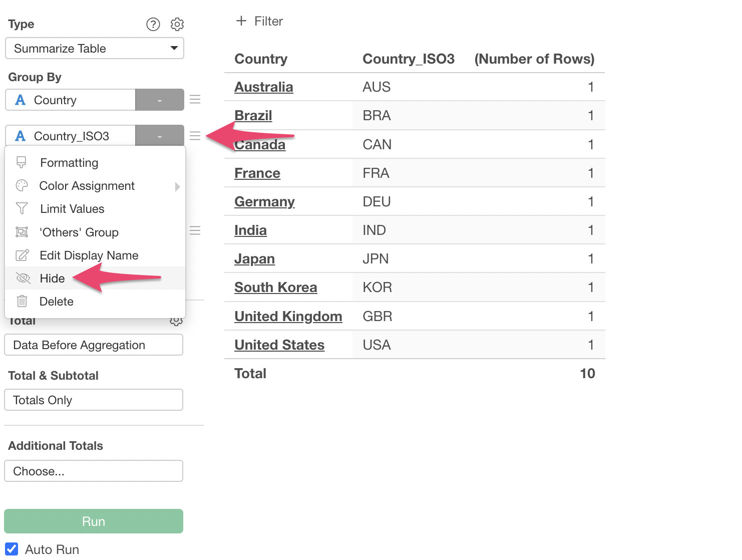Screen dimensions: 742x560
Task: Open the Totals Only dropdown
Action: [94, 400]
